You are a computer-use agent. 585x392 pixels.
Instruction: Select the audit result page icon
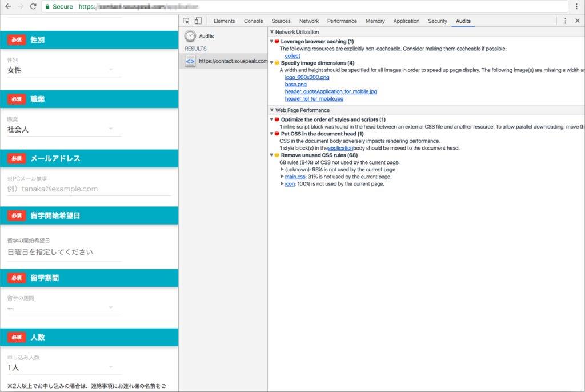coord(190,61)
